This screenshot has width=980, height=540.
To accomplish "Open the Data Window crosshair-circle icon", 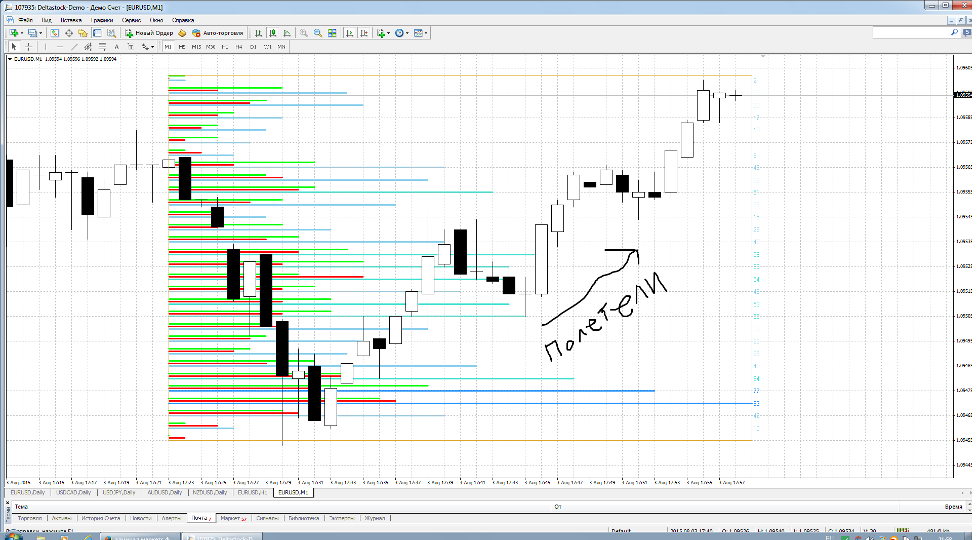I will click(69, 33).
